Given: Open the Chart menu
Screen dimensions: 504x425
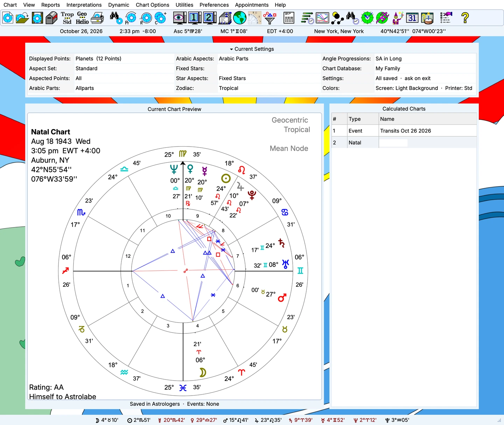Looking at the screenshot, I should [x=10, y=5].
